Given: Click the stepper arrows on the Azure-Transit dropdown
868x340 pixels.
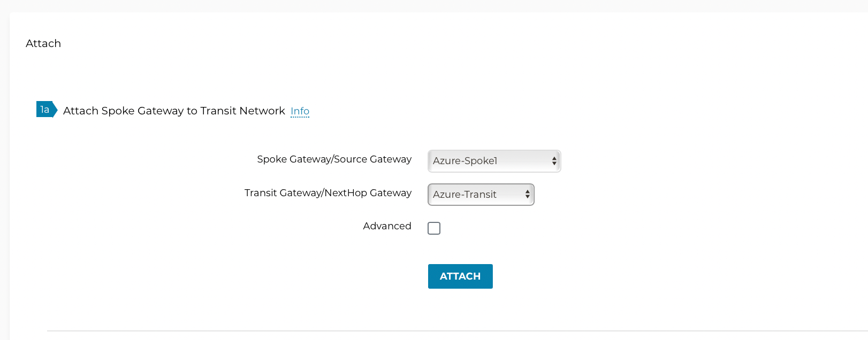Looking at the screenshot, I should point(528,195).
